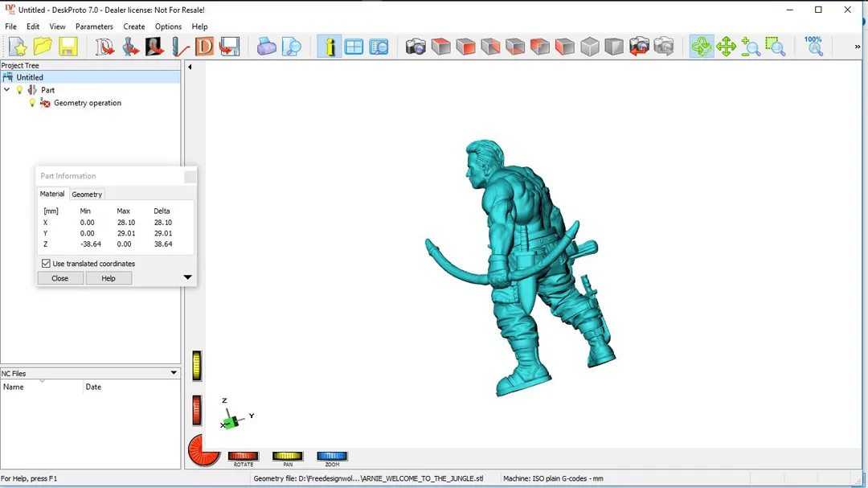Click the Help button in Part Information dialog
Screen dimensions: 868x488
pyautogui.click(x=108, y=278)
